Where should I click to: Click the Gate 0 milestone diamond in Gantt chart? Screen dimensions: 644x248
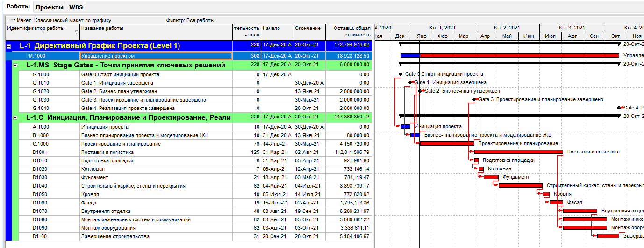pyautogui.click(x=401, y=74)
